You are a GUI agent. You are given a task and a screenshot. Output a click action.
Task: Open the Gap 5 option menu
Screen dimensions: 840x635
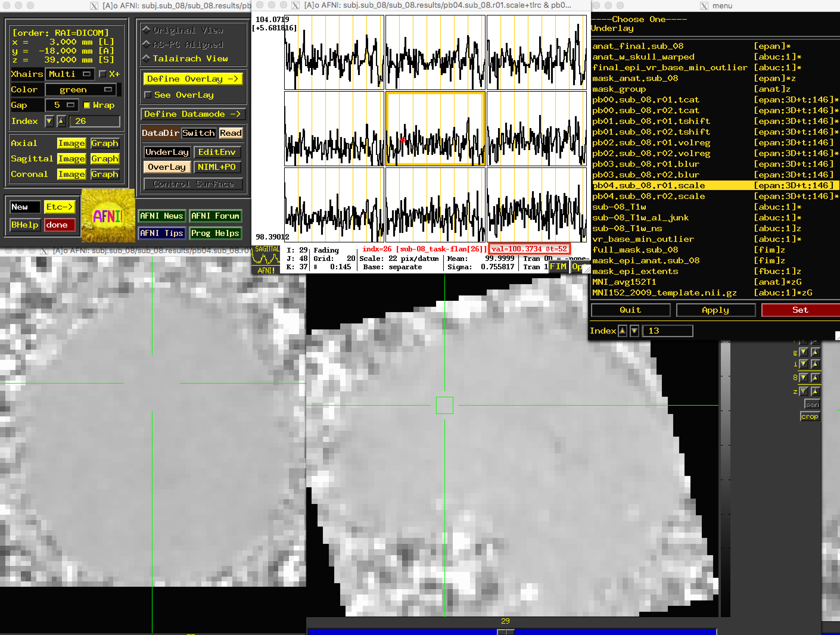click(x=62, y=105)
